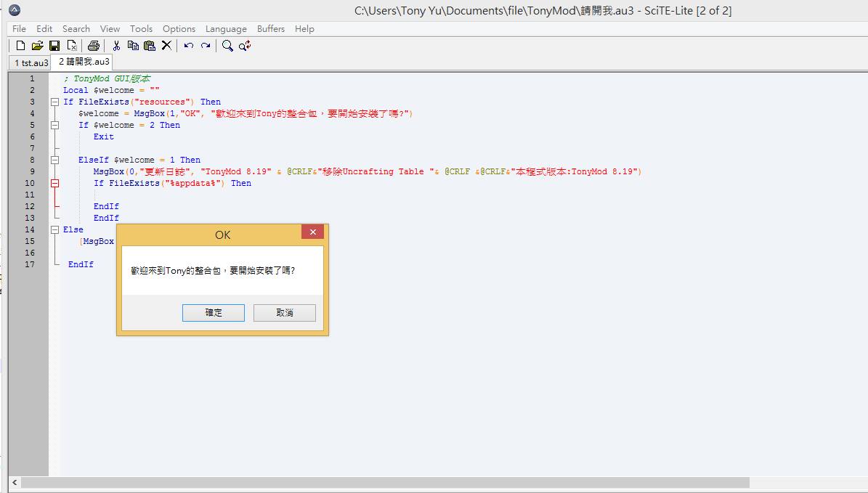This screenshot has width=868, height=493.
Task: Cut selection with the scissors icon
Action: click(x=115, y=46)
